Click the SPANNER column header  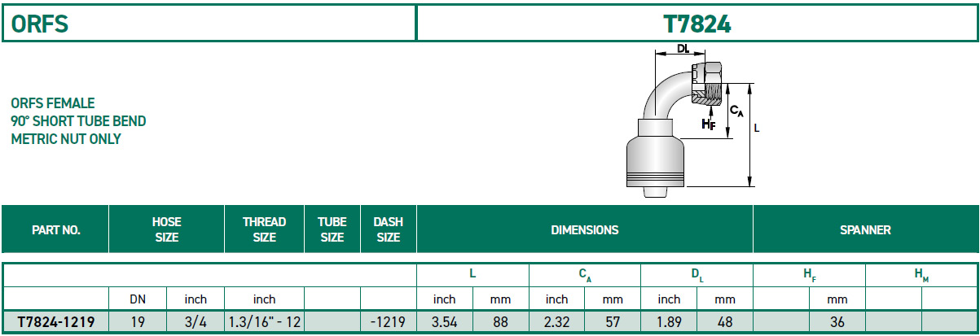[865, 229]
